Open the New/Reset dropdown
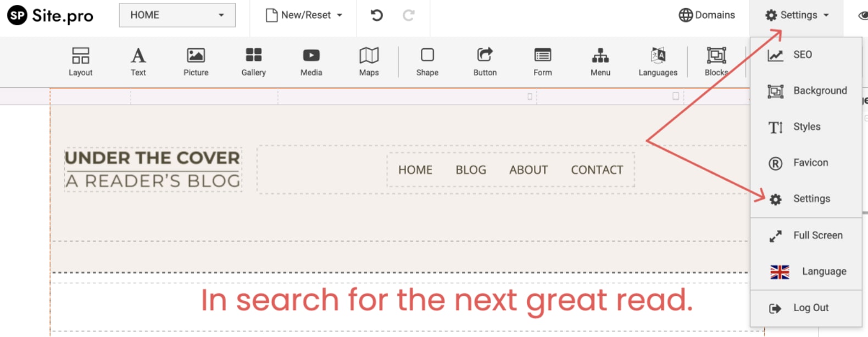Viewport: 868px width, 337px height. pyautogui.click(x=304, y=15)
